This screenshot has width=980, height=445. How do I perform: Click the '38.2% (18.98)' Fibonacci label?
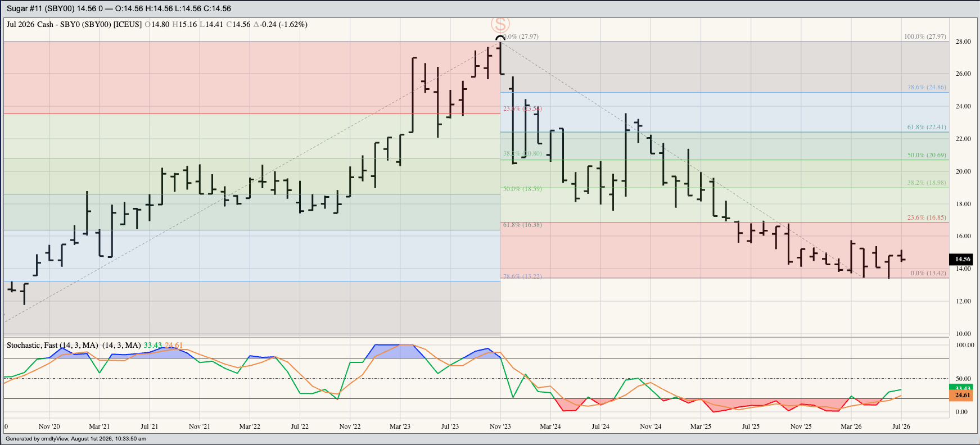pyautogui.click(x=927, y=183)
